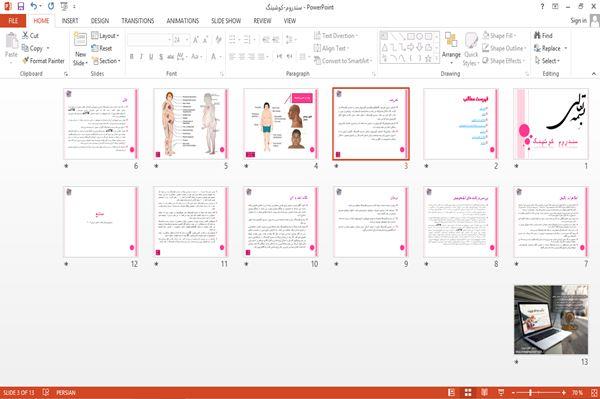Expand the Select dropdown in Editing
This screenshot has height=399, width=600.
[547, 61]
